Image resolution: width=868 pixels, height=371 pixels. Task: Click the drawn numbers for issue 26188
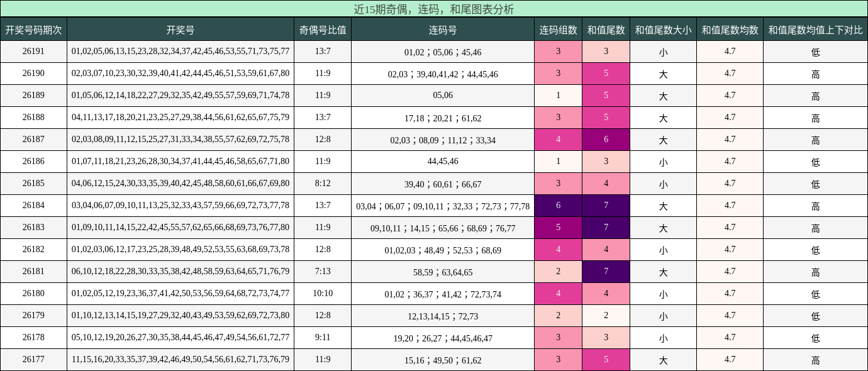tap(181, 118)
